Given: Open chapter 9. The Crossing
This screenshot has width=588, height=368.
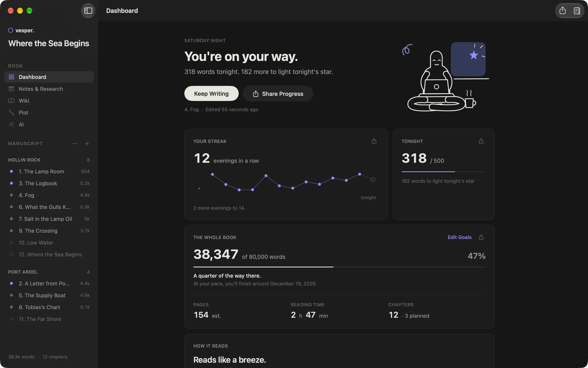Looking at the screenshot, I should 49,231.
